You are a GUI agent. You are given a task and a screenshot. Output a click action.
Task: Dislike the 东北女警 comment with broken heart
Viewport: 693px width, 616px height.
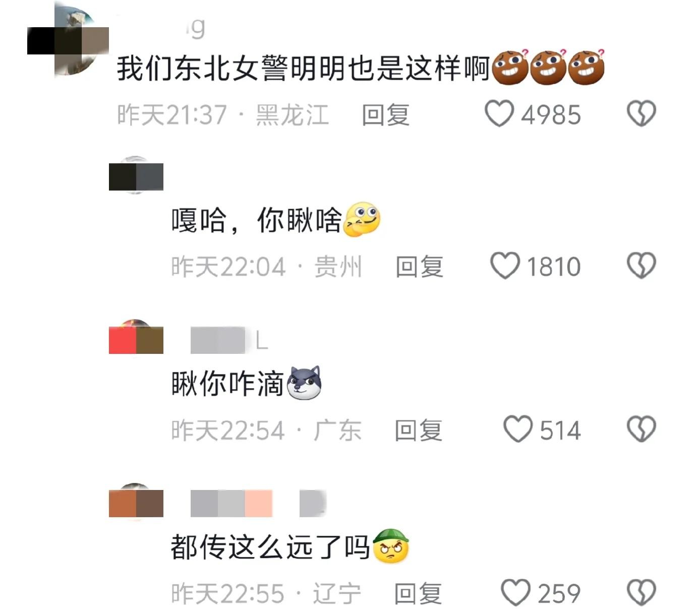coord(641,114)
